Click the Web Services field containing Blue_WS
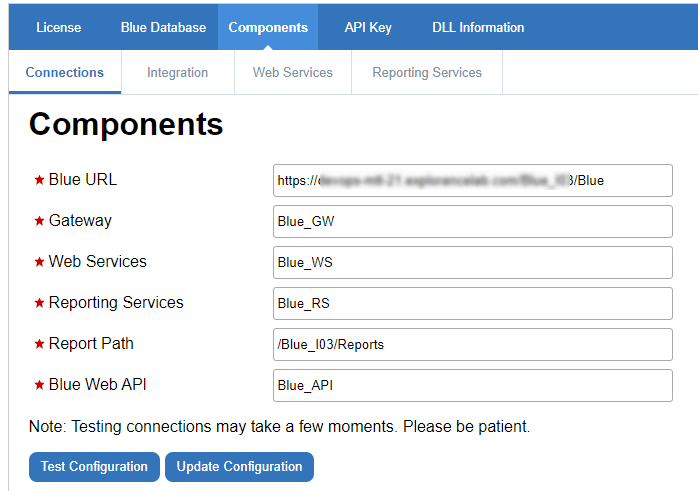The image size is (698, 491). click(x=473, y=263)
